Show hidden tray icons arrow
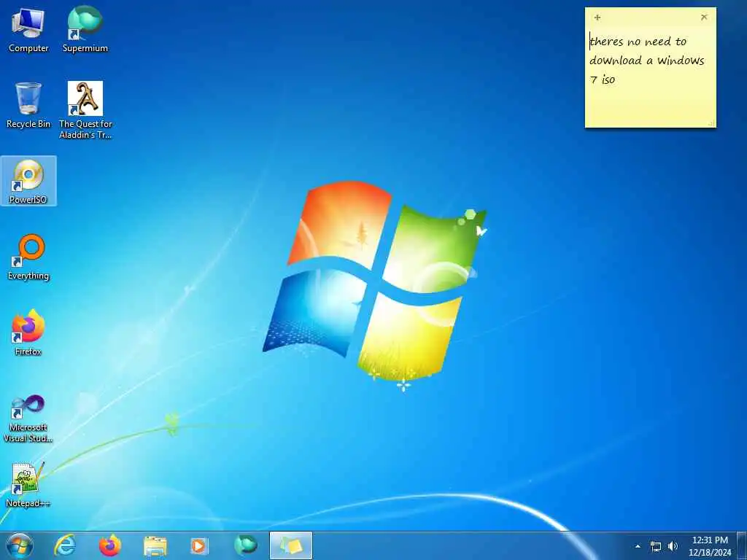 (x=638, y=546)
